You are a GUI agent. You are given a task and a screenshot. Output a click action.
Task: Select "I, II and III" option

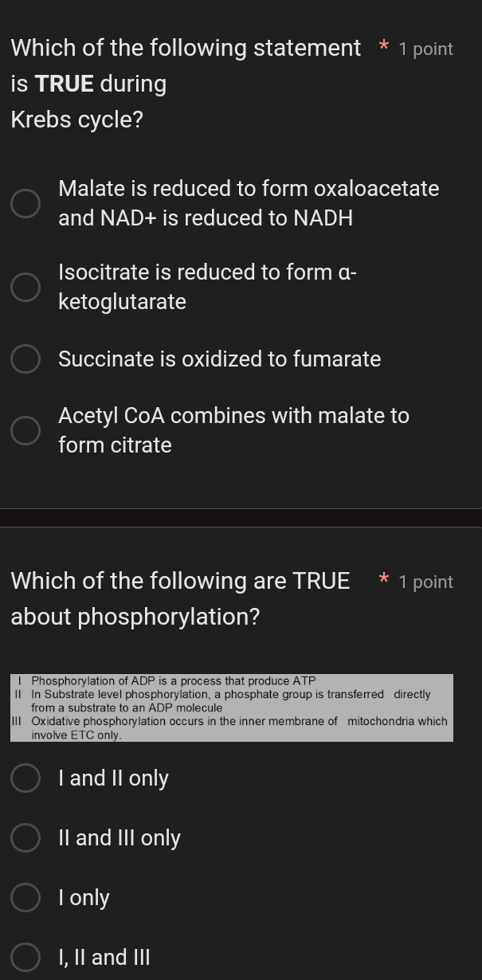pos(25,957)
